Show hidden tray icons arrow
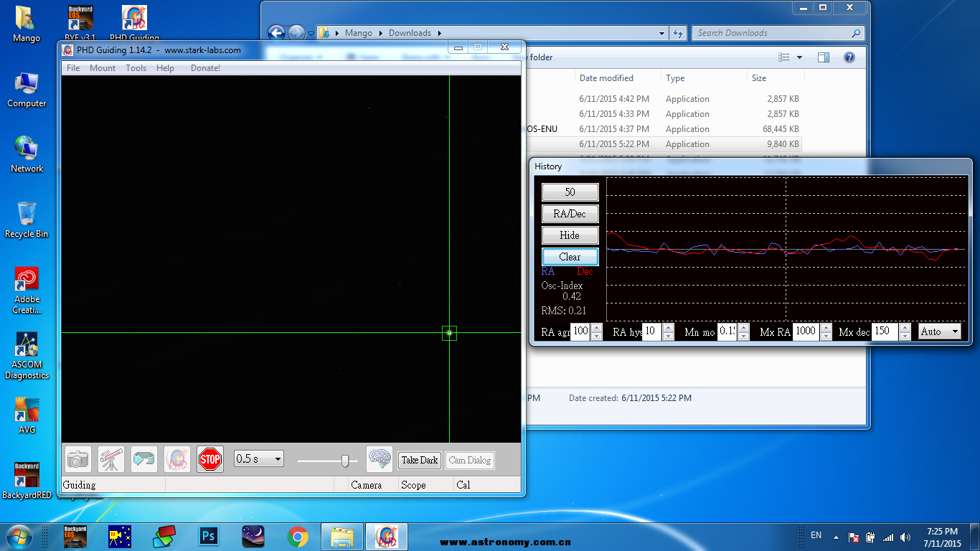Screen dimensions: 980x551 pos(836,537)
